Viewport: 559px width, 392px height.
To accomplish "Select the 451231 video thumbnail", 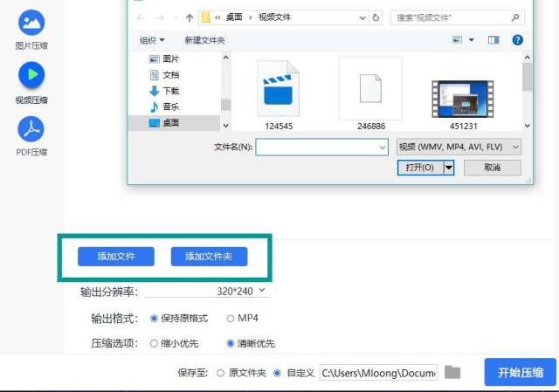I will (x=463, y=104).
